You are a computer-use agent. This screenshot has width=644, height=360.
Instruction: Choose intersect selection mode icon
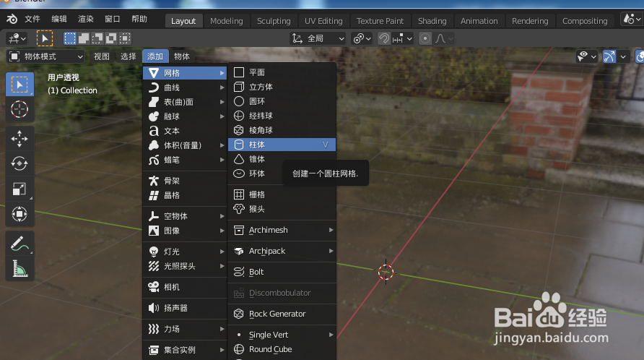(125, 38)
